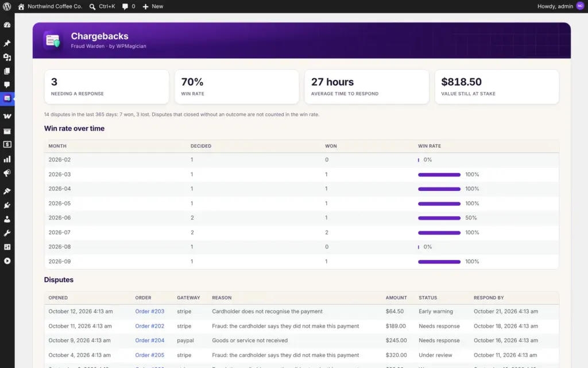The height and width of the screenshot is (368, 588).
Task: Open the comments bubble in the admin bar
Action: click(x=125, y=6)
